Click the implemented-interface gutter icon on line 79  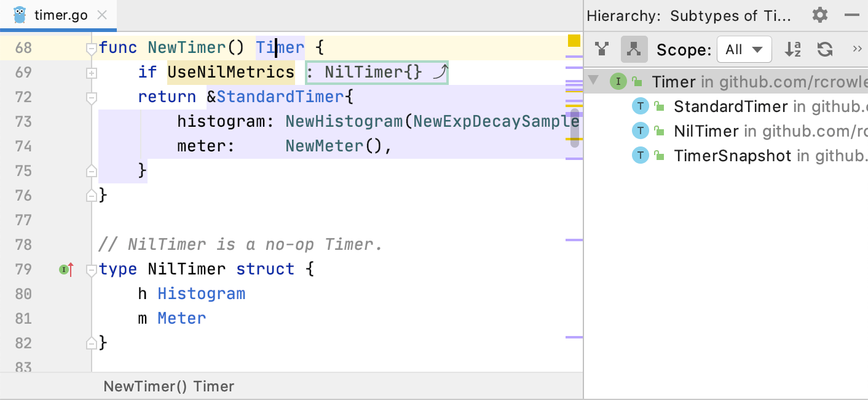[65, 269]
